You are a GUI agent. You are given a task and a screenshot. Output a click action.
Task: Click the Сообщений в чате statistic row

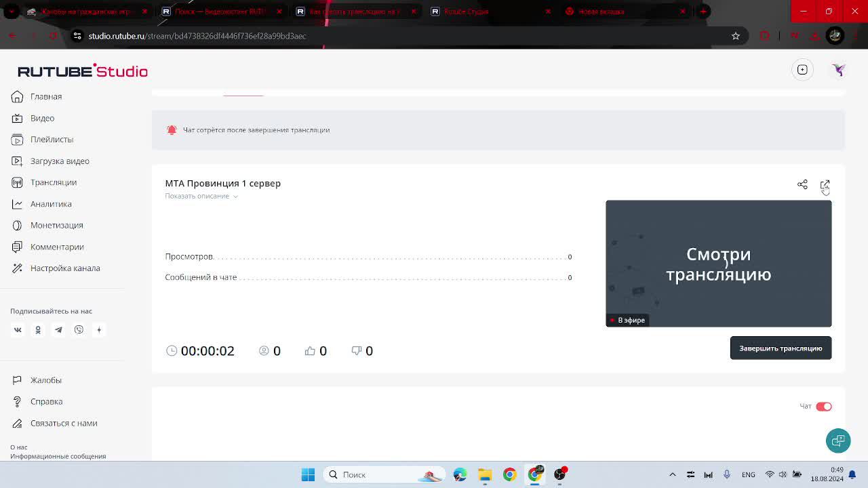click(x=368, y=277)
